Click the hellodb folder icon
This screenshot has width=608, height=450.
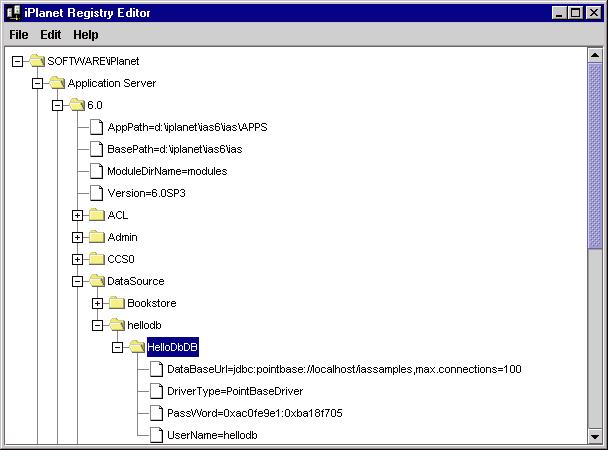(117, 325)
